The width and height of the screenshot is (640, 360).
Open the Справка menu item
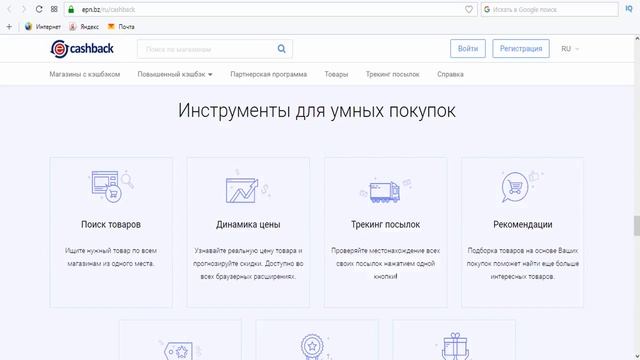450,74
